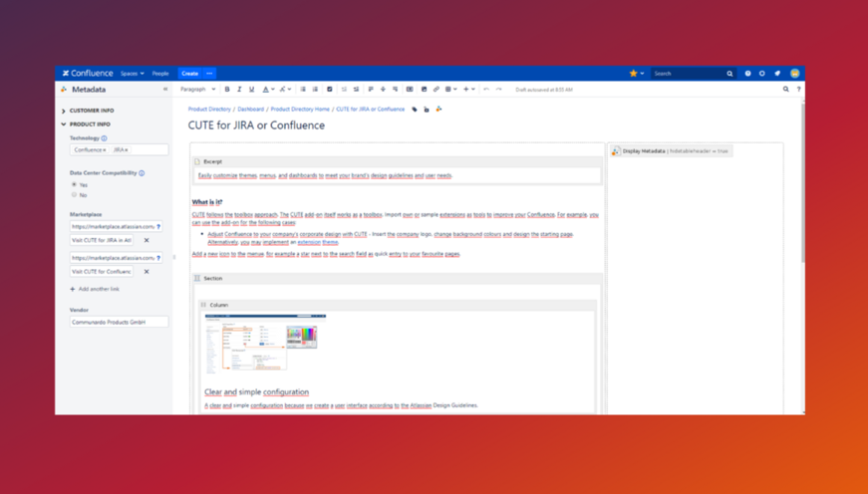Insert a link in the page
Viewport: 868px width, 494px height.
click(x=436, y=89)
